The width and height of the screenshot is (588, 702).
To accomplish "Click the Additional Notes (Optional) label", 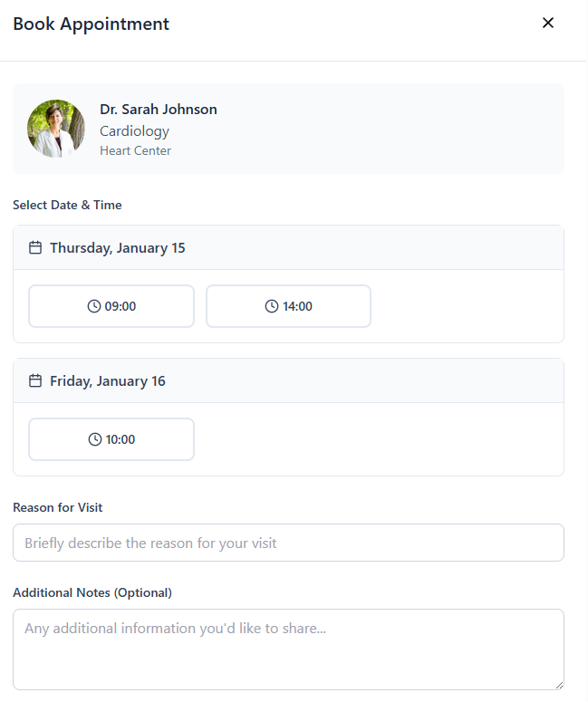I will coord(92,592).
